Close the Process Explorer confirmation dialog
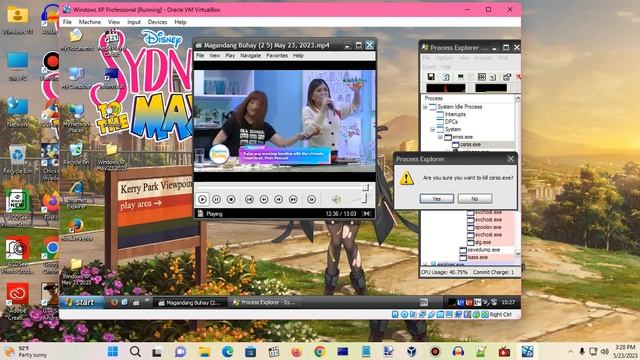Screen dimensions: 640x360 (x=511, y=159)
